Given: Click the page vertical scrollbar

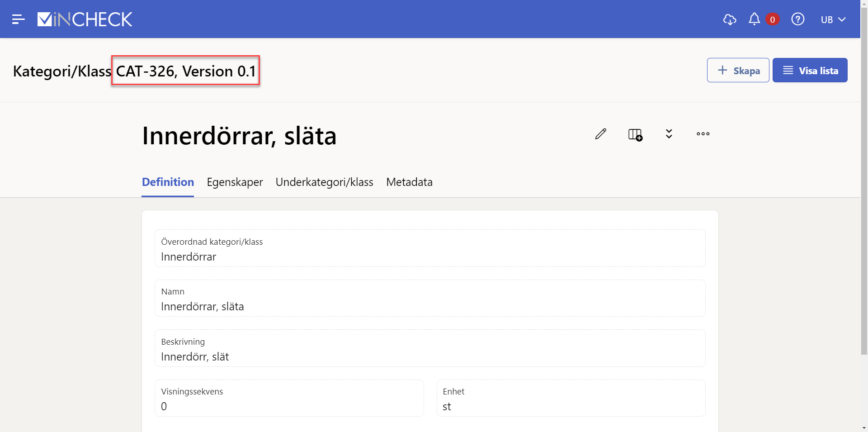Looking at the screenshot, I should 864,181.
